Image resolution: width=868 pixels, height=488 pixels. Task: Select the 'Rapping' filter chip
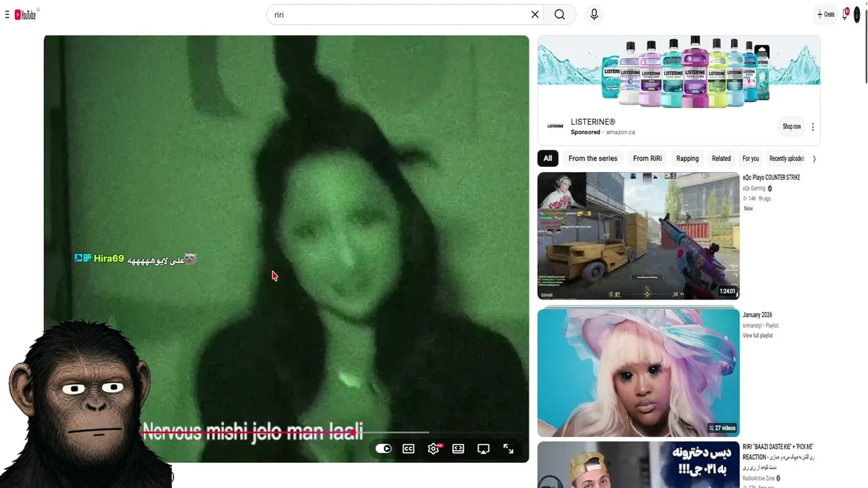coord(687,159)
